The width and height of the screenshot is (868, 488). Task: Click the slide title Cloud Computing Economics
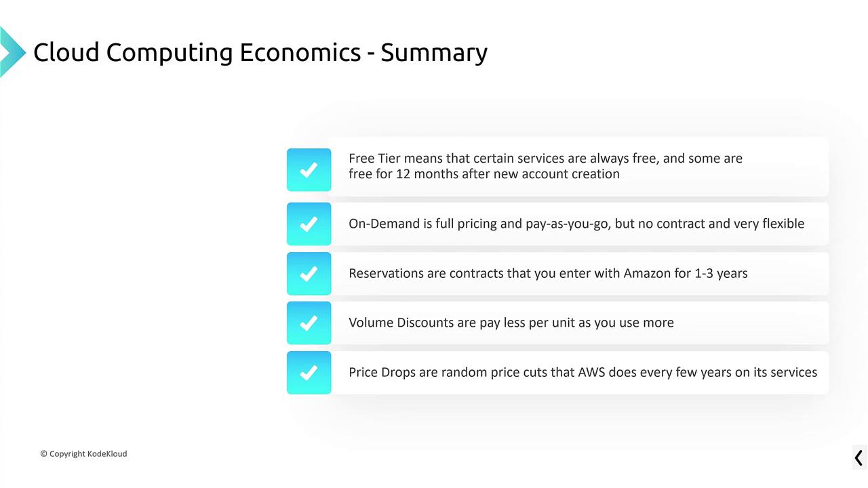pyautogui.click(x=197, y=52)
